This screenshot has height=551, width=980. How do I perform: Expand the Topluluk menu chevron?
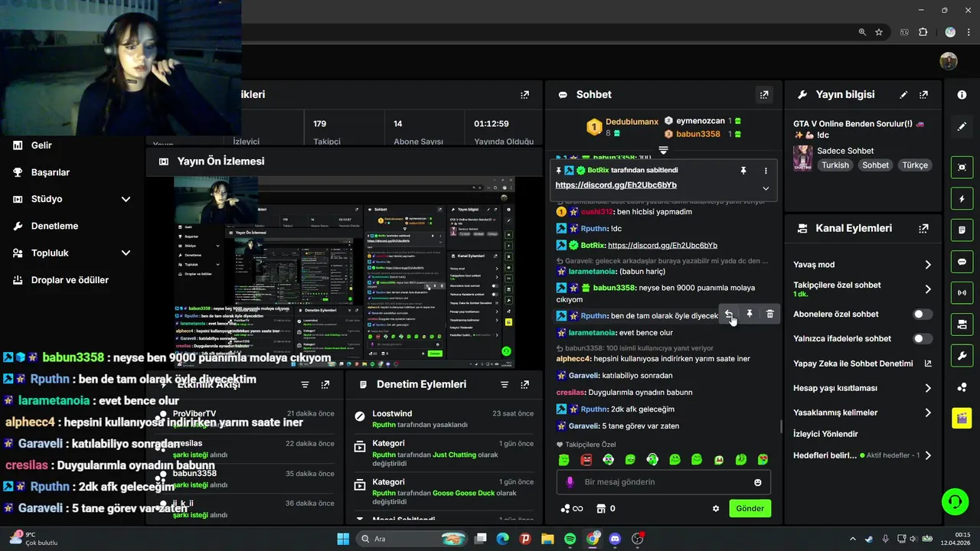[126, 253]
